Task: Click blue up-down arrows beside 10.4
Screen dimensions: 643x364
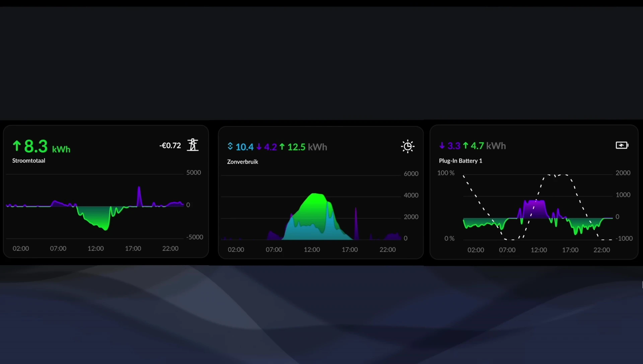Action: point(230,146)
